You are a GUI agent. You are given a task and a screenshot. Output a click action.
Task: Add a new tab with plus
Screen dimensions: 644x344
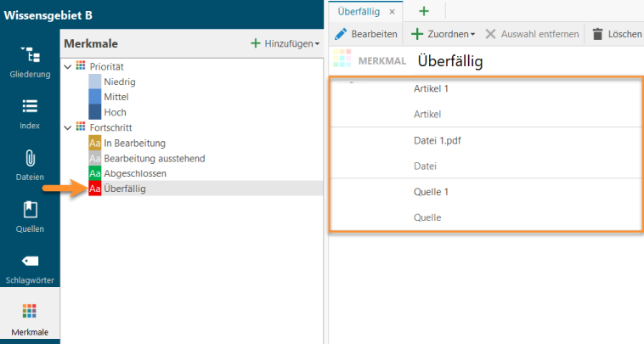tap(424, 11)
